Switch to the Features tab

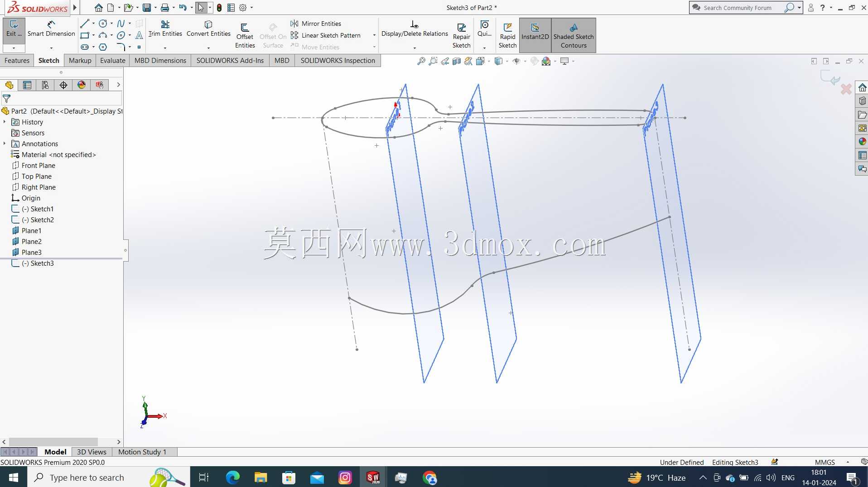17,61
